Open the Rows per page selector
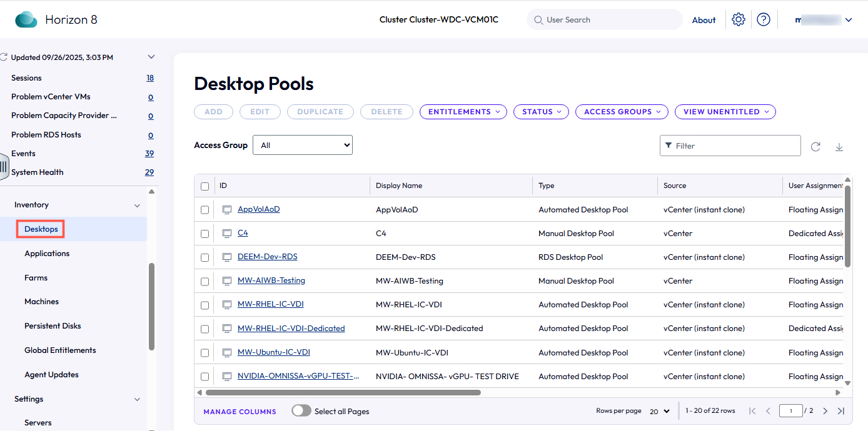The image size is (868, 431). 660,411
